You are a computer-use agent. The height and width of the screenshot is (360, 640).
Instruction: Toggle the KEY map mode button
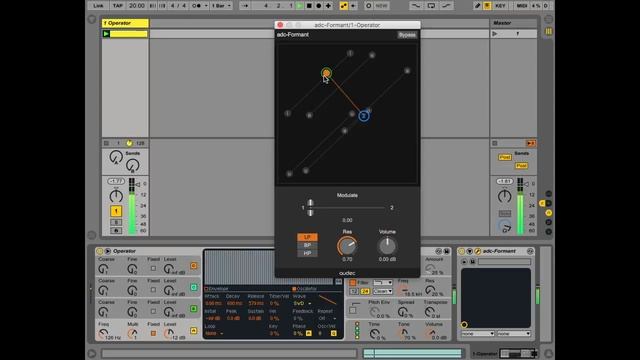pyautogui.click(x=500, y=6)
